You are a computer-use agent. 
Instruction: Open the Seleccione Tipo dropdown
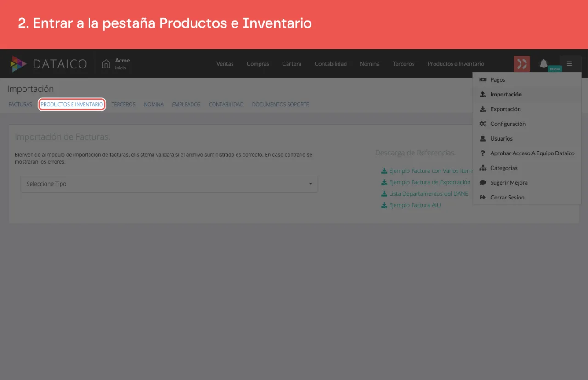(x=170, y=184)
